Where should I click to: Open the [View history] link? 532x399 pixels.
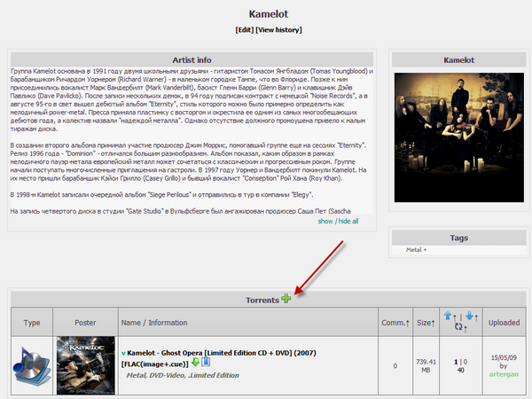pyautogui.click(x=278, y=30)
